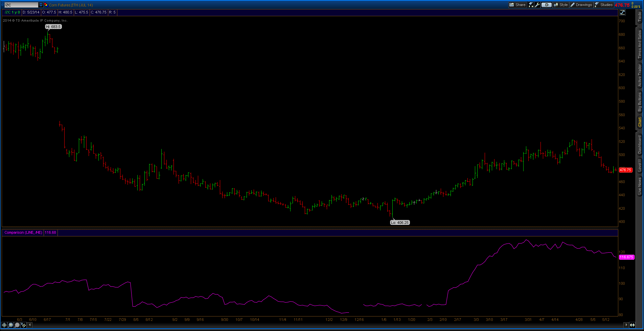This screenshot has width=644, height=331.
Task: Open chart settings wrench icon
Action: pyautogui.click(x=537, y=5)
